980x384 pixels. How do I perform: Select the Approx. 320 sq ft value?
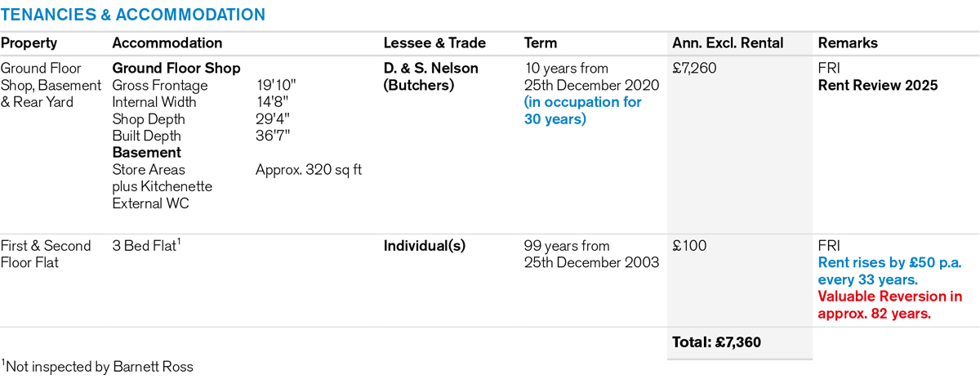pyautogui.click(x=309, y=170)
